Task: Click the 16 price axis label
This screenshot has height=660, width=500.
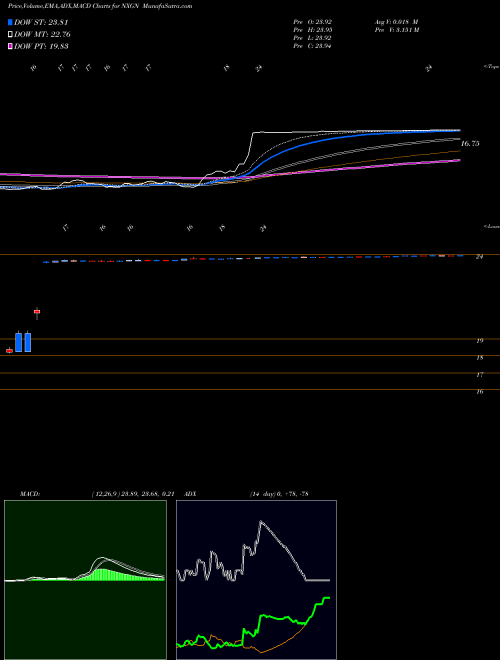Action: coord(479,391)
